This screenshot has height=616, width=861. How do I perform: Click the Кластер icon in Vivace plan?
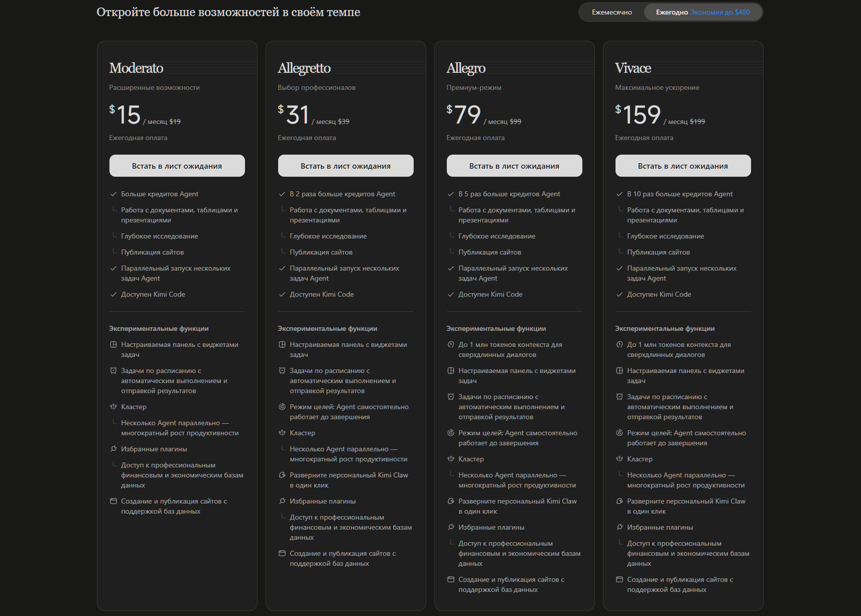click(620, 459)
